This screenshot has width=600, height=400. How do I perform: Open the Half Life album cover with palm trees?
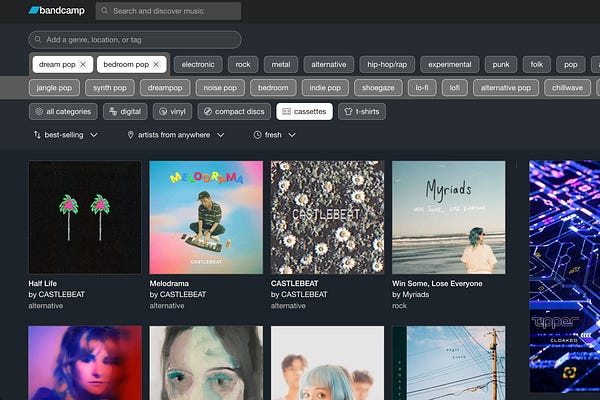(85, 217)
